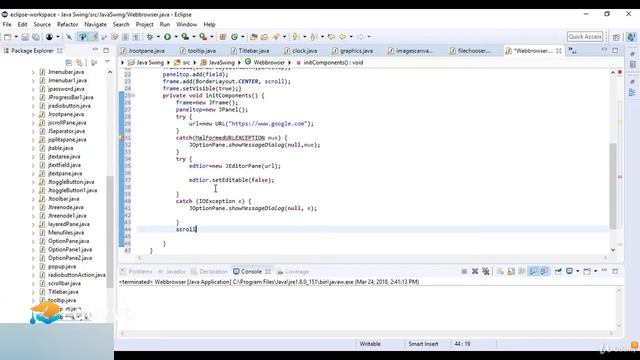This screenshot has height=360, width=640.
Task: Click the Coverage launch toolbar icon
Action: click(185, 37)
